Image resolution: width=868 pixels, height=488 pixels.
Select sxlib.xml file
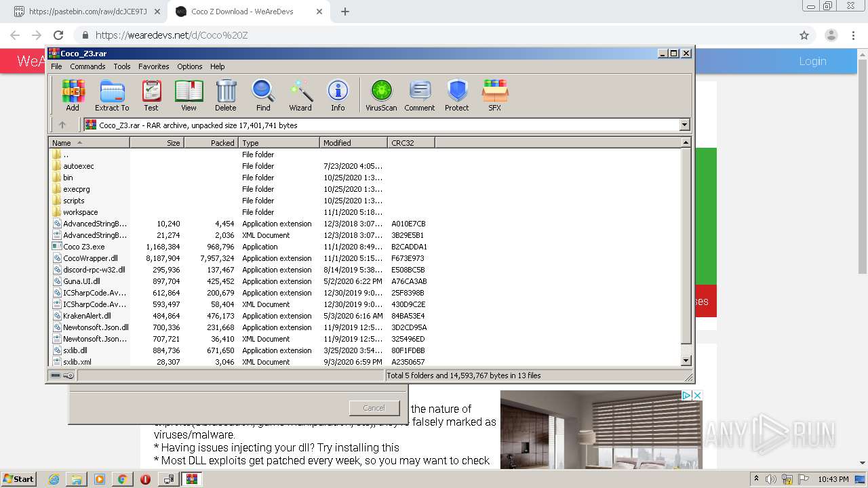point(77,362)
